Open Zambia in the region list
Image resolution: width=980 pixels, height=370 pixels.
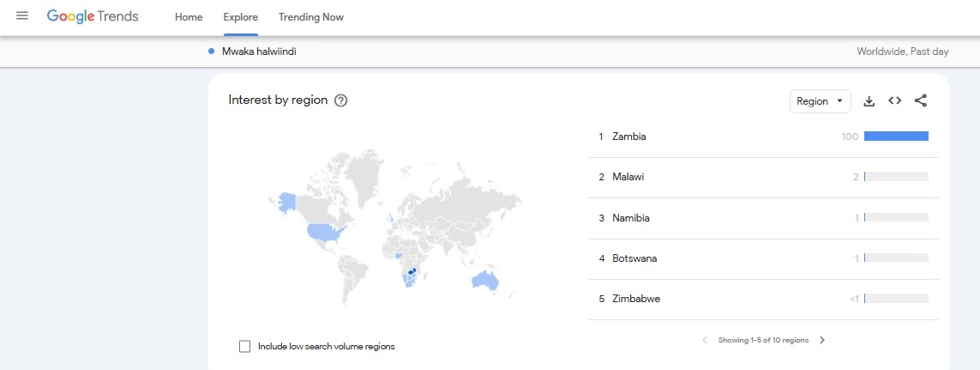coord(629,136)
